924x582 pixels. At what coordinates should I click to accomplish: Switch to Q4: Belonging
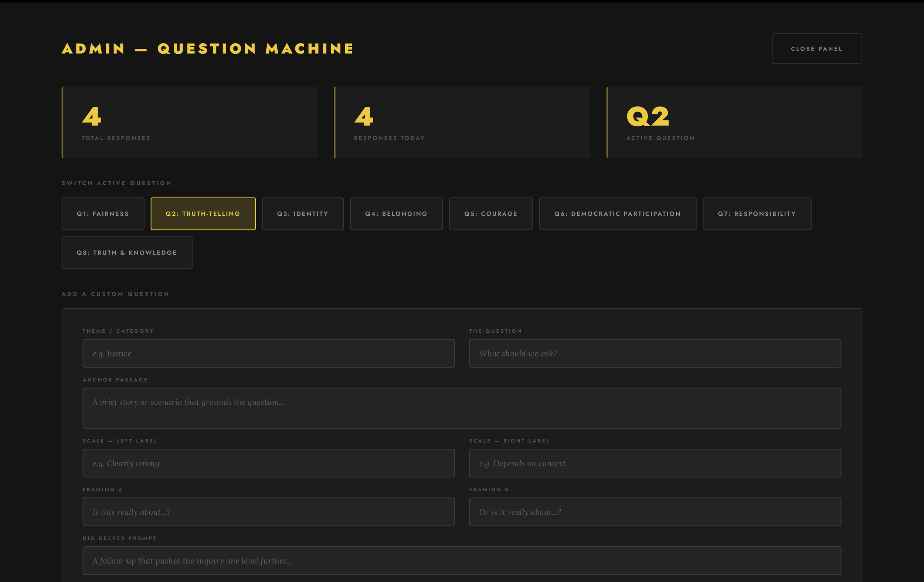(396, 214)
